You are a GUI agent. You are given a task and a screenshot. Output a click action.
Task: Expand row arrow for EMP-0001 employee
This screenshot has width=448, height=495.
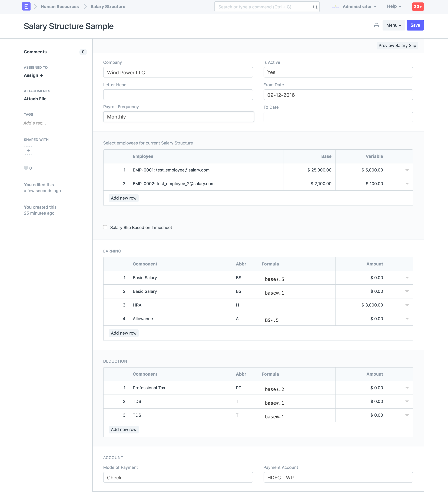coord(407,170)
